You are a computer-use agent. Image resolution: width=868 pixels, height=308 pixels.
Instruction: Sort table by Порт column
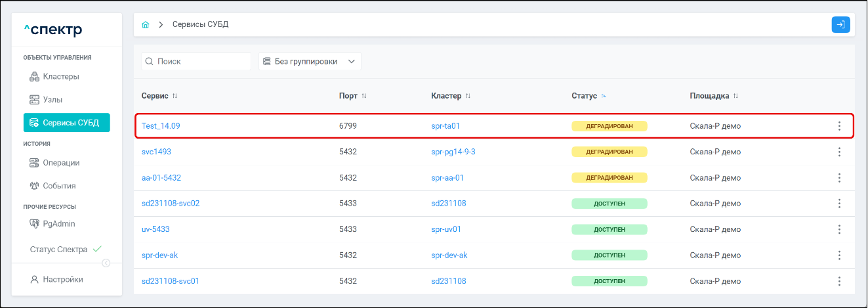(363, 96)
